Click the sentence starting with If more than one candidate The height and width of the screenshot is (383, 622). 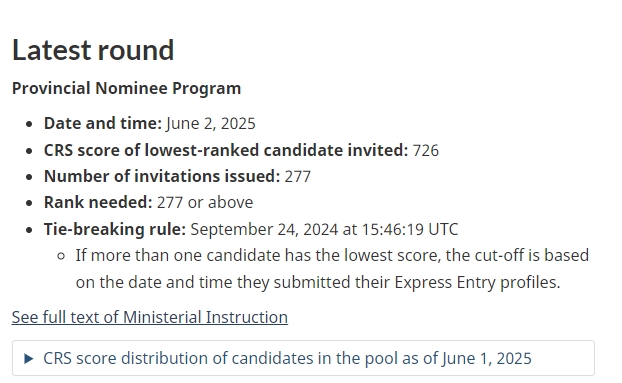click(332, 269)
